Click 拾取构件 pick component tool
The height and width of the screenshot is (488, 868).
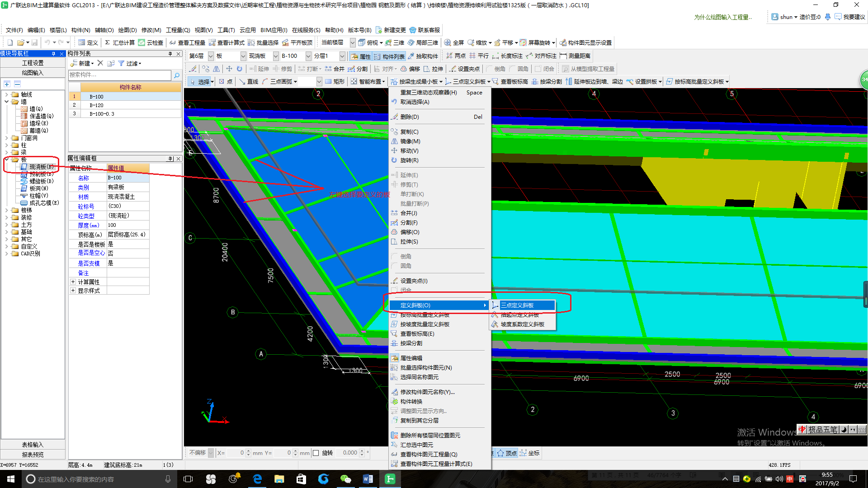pos(423,56)
